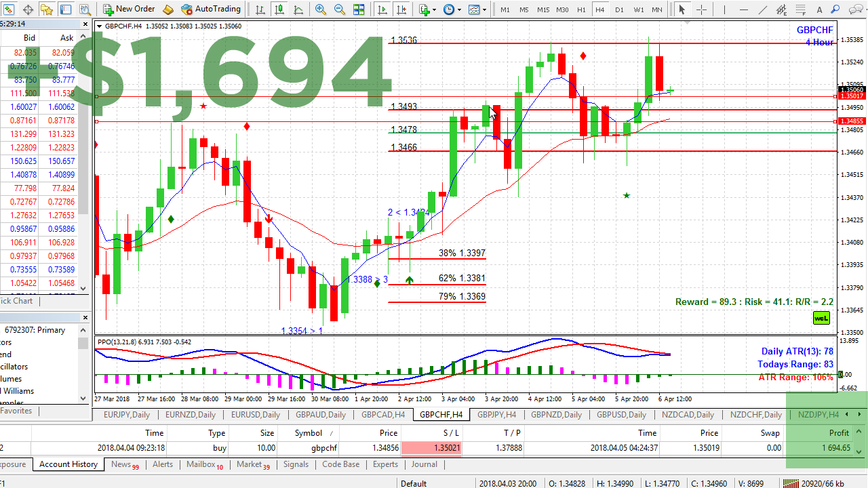Viewport: 868px width, 488px height.
Task: Switch chart to candlesticks style
Action: pos(279,9)
